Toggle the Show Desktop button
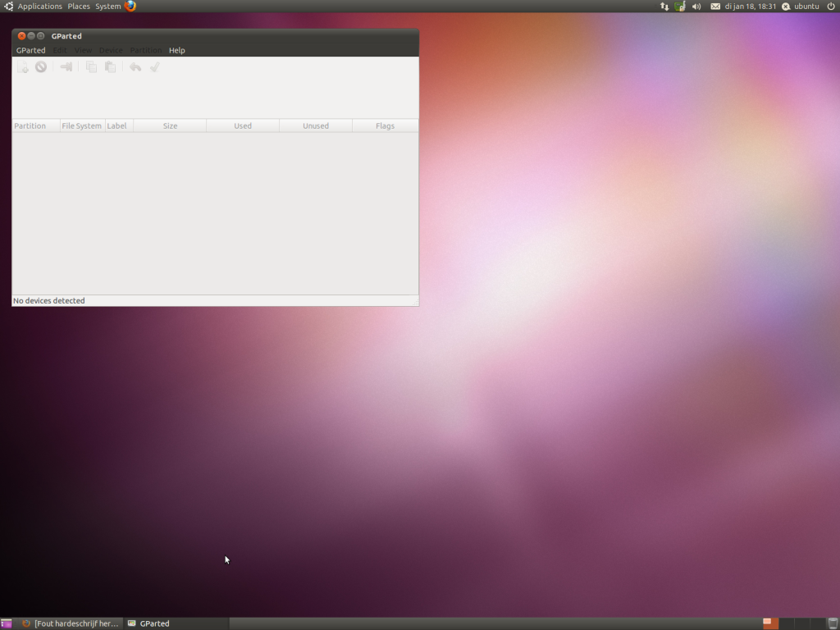Screen dimensions: 840x630 tap(7, 623)
